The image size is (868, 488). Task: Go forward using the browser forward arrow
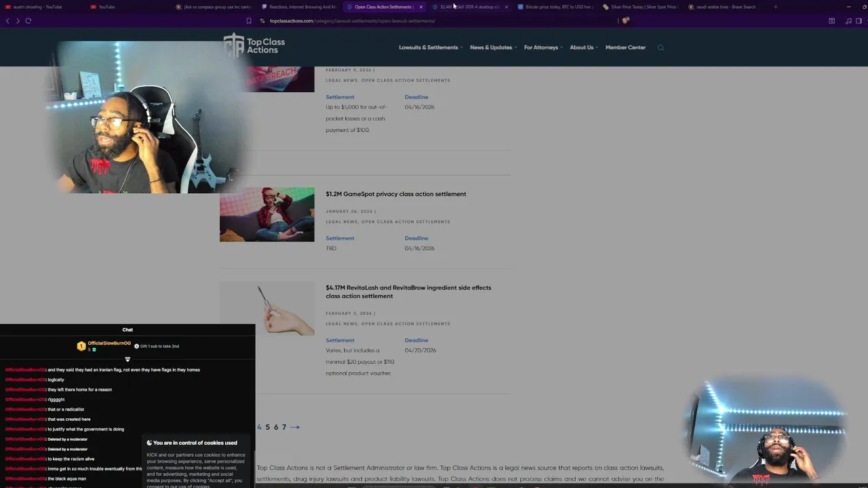coord(18,21)
